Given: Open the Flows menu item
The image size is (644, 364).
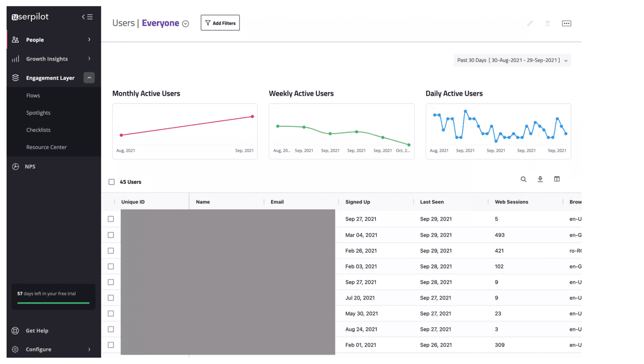Looking at the screenshot, I should tap(33, 96).
